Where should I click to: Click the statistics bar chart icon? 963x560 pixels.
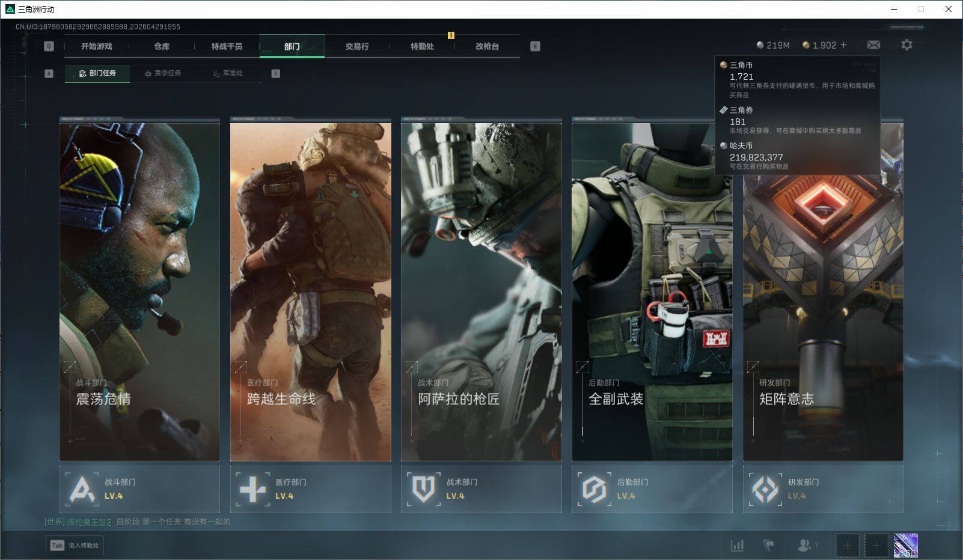[737, 546]
